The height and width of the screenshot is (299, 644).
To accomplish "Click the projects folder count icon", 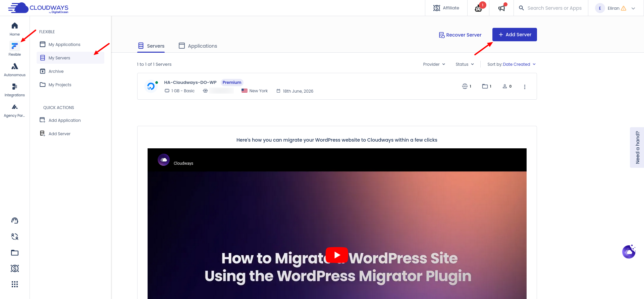I will (485, 86).
